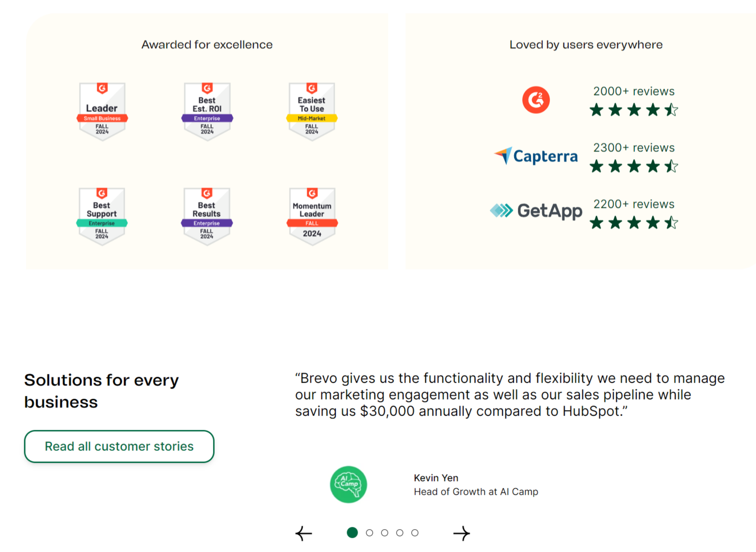Advance to next testimonial with right arrow
Viewport: 756px width, 552px height.
pyautogui.click(x=462, y=533)
